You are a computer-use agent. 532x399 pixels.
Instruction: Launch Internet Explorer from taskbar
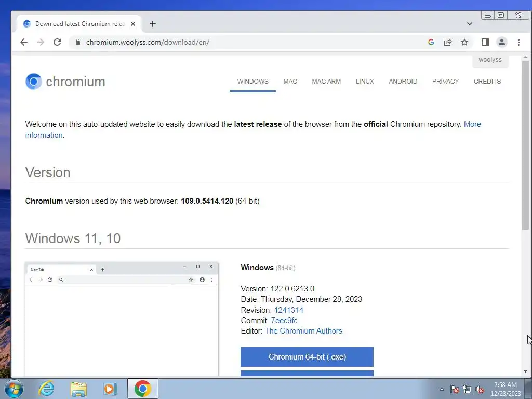pyautogui.click(x=46, y=389)
